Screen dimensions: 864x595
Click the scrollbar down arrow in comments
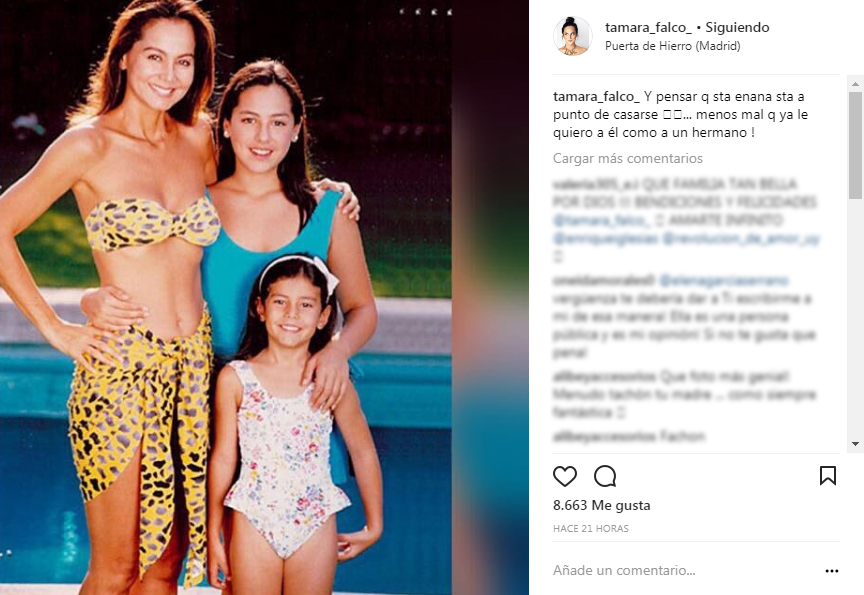coord(855,444)
